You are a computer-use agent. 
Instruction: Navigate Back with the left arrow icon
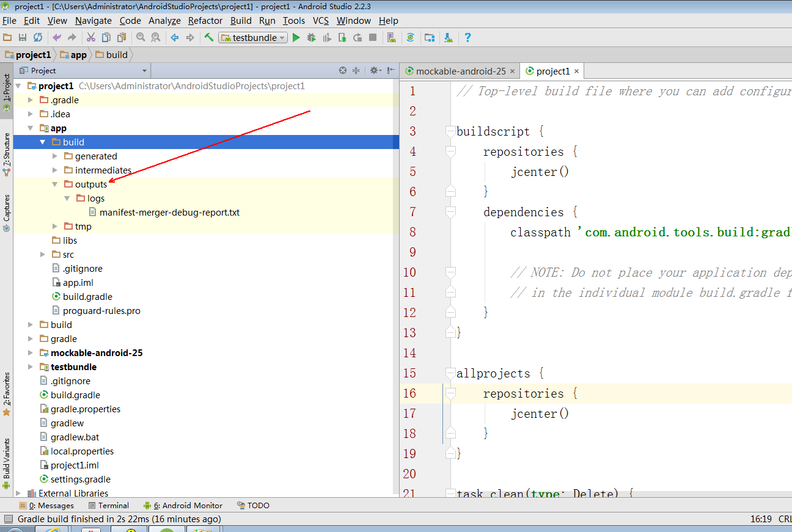pyautogui.click(x=175, y=37)
